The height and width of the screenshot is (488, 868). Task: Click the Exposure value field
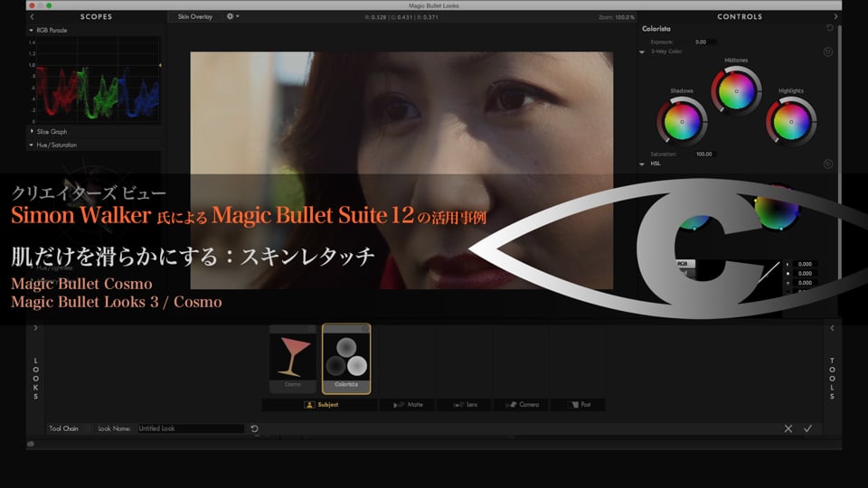tap(704, 42)
